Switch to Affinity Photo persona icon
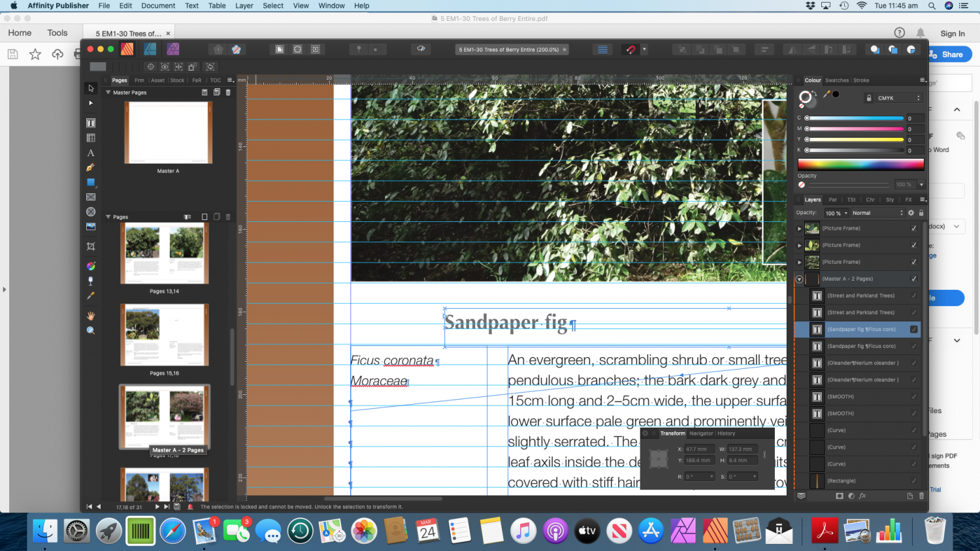The image size is (980, 551). [x=172, y=49]
